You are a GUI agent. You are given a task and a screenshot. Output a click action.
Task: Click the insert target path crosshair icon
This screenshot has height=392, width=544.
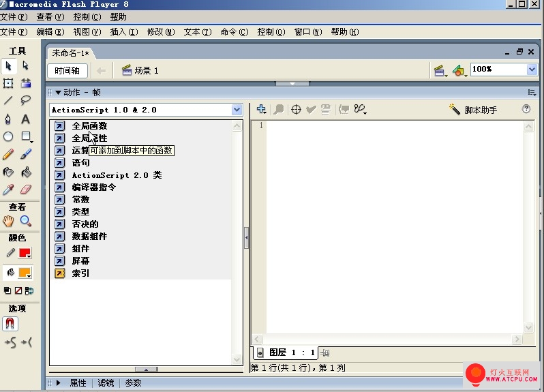[x=296, y=110]
